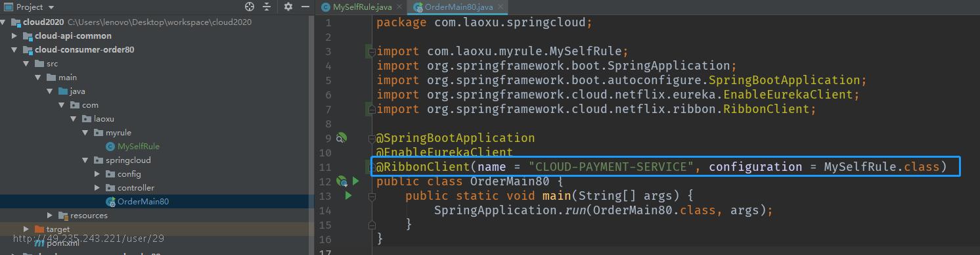The image size is (980, 255).
Task: Click OrderMain80 class icon in project tree
Action: pyautogui.click(x=110, y=202)
